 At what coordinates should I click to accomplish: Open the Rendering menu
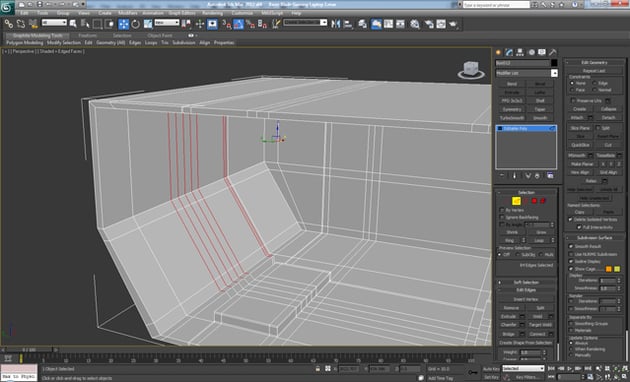tap(212, 13)
